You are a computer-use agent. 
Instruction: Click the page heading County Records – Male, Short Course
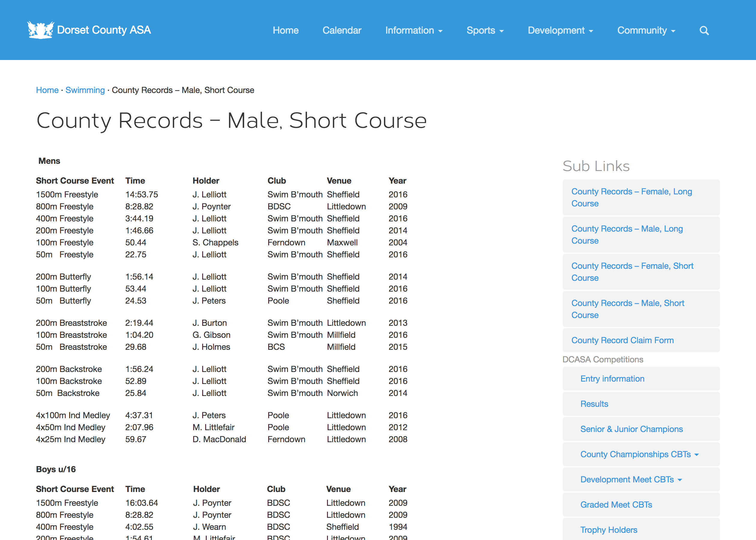click(231, 120)
